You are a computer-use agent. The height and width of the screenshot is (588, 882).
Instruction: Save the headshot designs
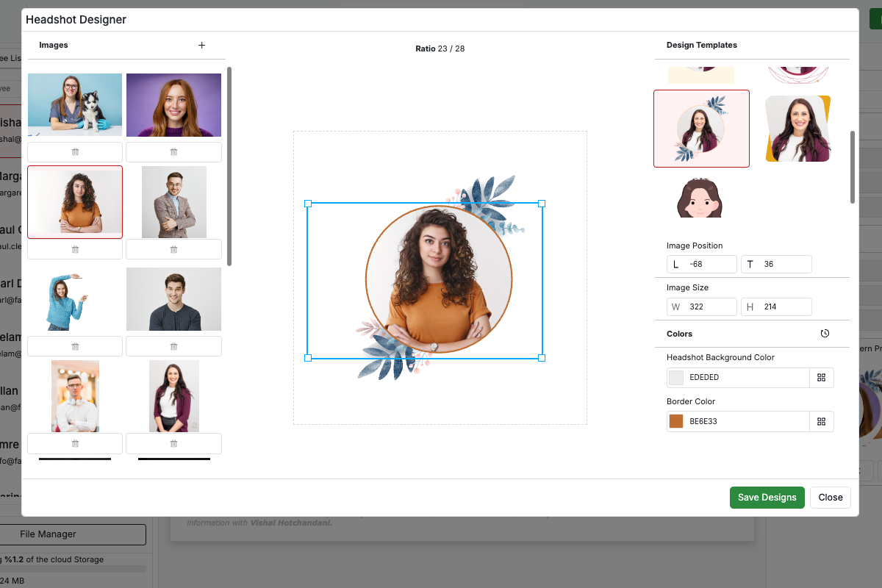point(767,497)
